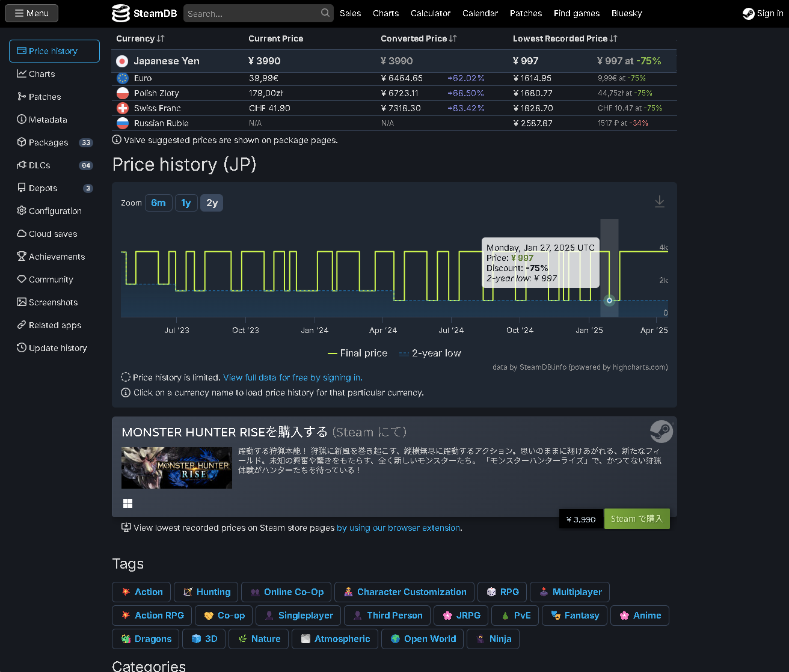Image resolution: width=789 pixels, height=672 pixels.
Task: Sort by Converted Price arrows
Action: [x=453, y=38]
